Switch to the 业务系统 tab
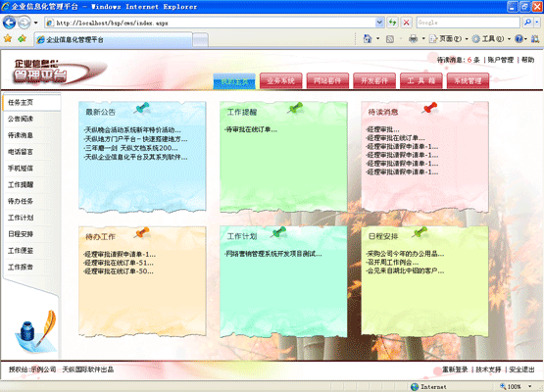Viewport: 544px width, 392px height. click(280, 80)
